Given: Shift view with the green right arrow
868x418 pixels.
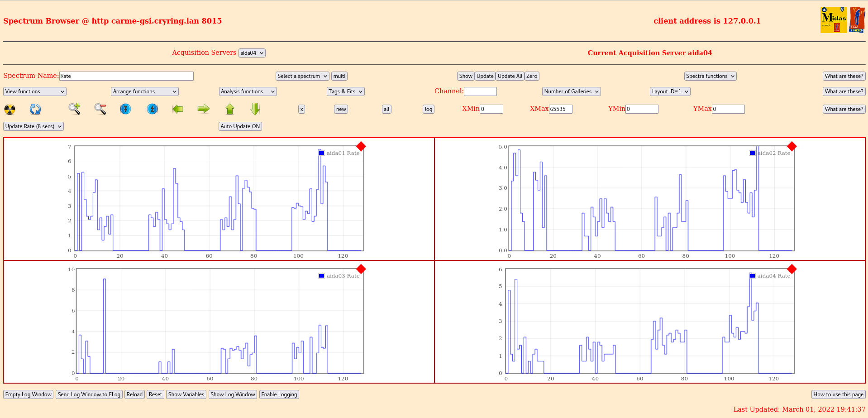Looking at the screenshot, I should click(204, 109).
